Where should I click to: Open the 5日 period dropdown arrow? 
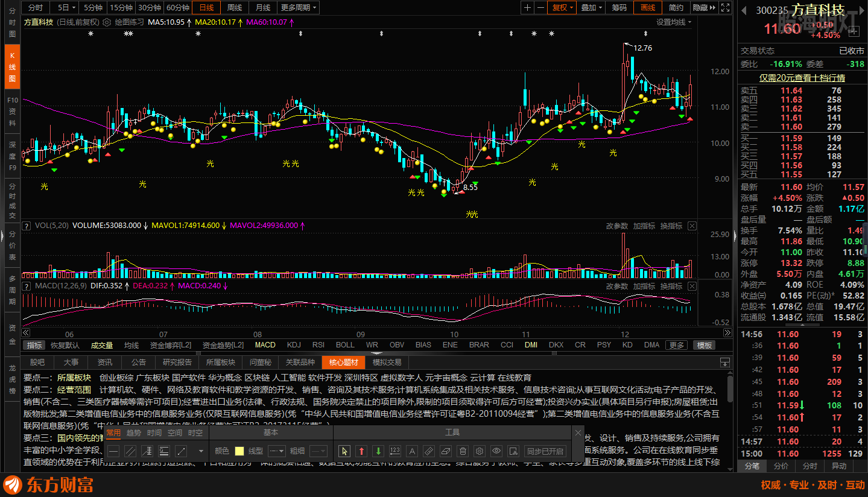(x=74, y=8)
